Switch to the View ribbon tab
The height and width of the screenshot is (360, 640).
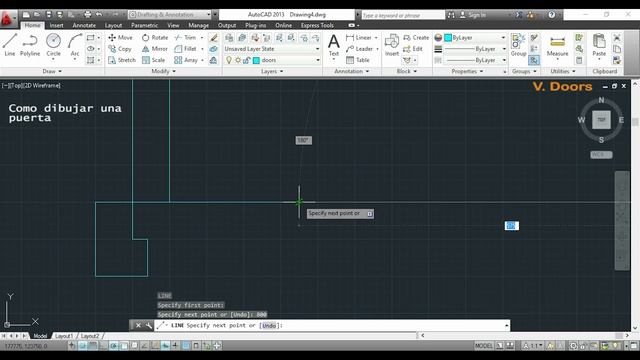[x=173, y=25]
